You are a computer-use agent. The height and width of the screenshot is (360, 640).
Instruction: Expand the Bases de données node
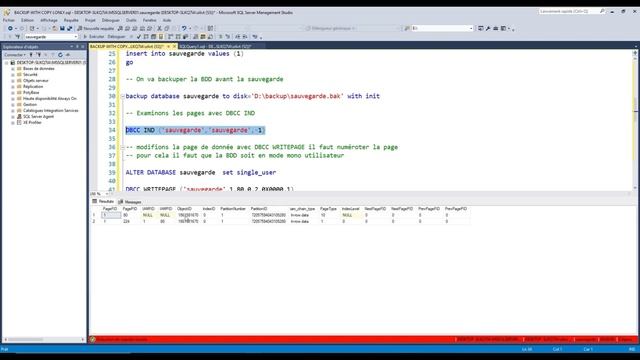pos(13,69)
